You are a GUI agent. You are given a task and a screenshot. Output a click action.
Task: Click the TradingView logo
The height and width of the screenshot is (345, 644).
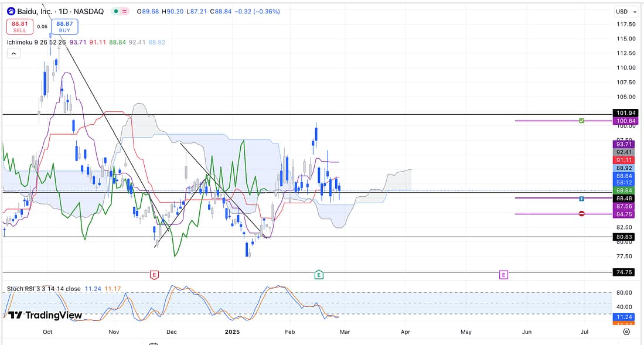(46, 315)
